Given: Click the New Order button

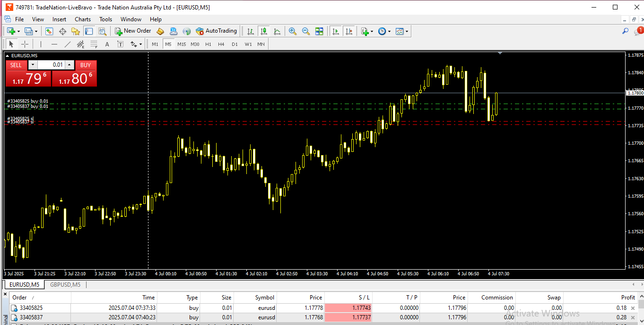Looking at the screenshot, I should [133, 31].
